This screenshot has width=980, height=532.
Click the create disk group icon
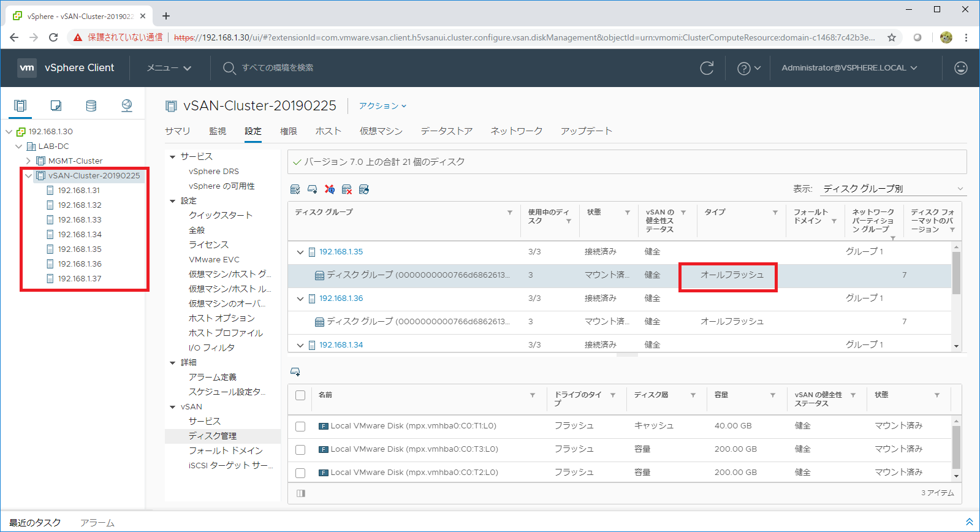[x=312, y=189]
